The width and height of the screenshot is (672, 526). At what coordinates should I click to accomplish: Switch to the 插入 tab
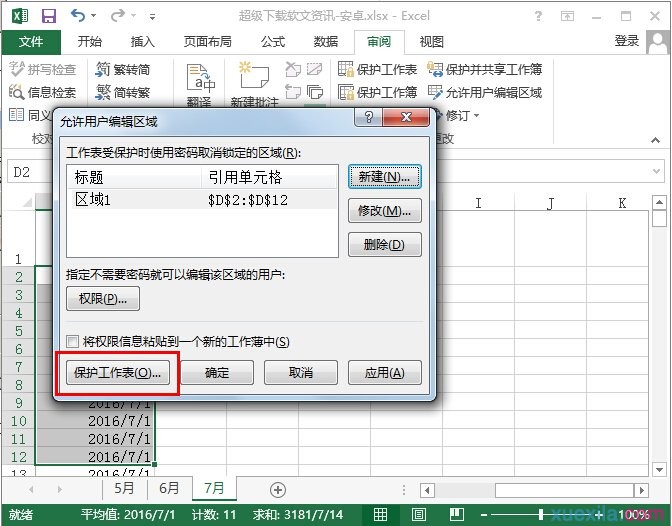coord(143,42)
